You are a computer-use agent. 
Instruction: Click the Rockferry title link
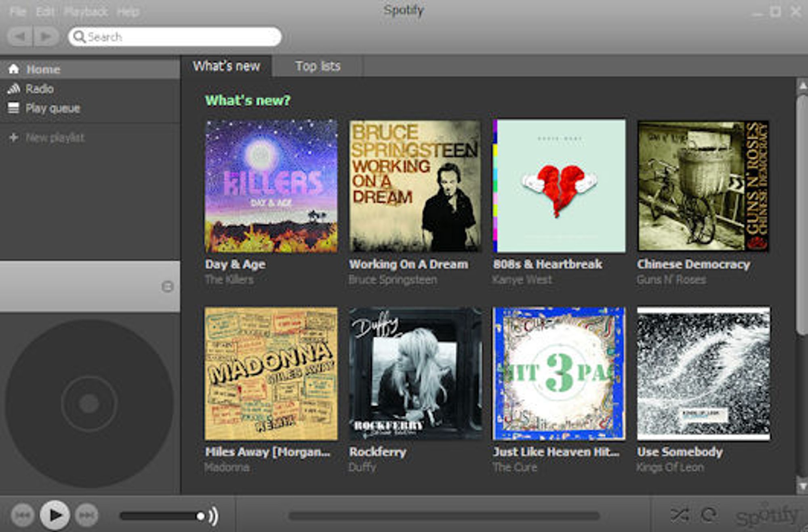[x=377, y=452]
